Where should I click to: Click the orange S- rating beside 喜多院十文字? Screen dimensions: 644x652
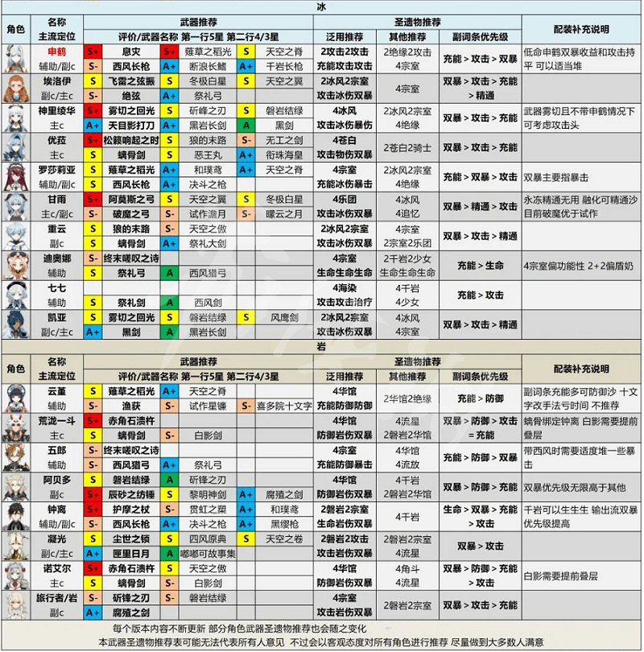pos(246,406)
